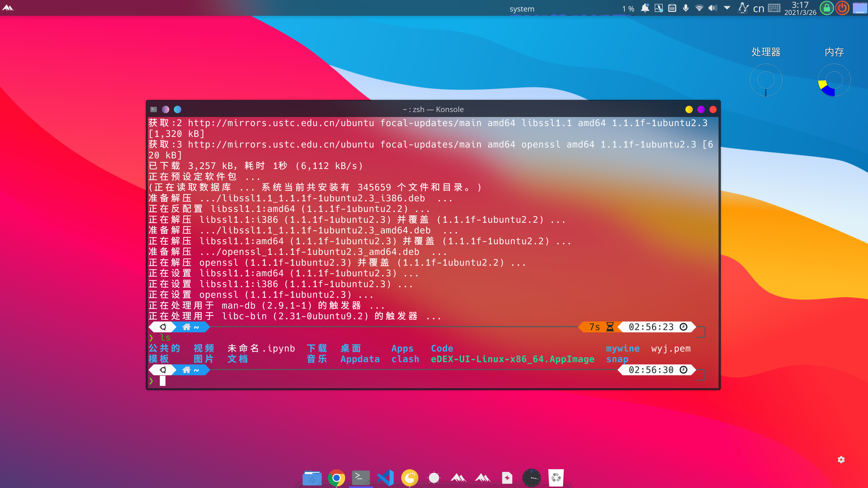The width and height of the screenshot is (868, 488).
Task: Open the notifications bell in system tray
Action: pyautogui.click(x=645, y=8)
